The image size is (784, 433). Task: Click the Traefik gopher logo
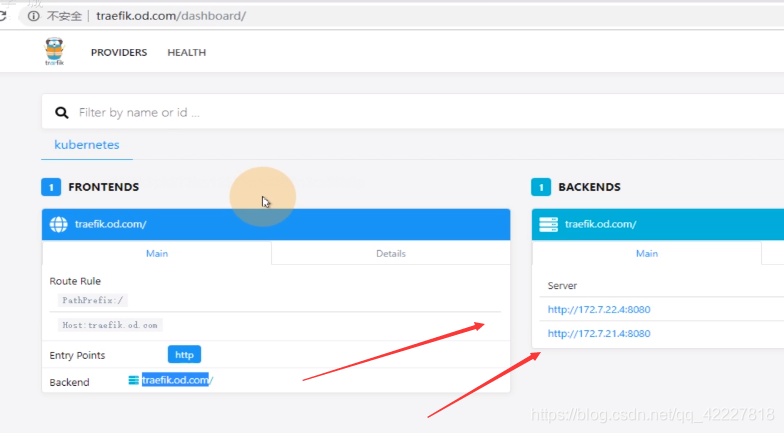tap(54, 51)
